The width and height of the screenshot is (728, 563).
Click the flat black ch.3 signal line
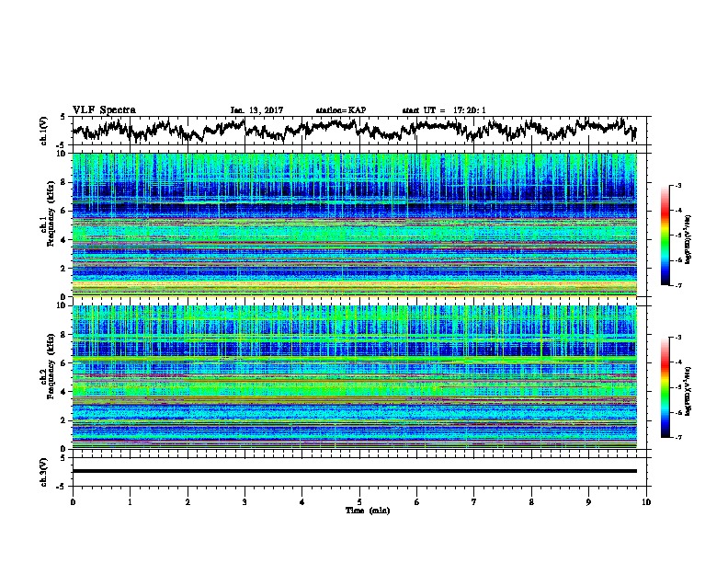click(354, 471)
